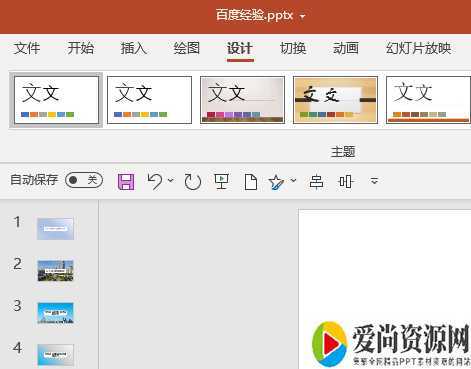Select slide 4 thumbnail
Screen dimensions: 471x369
tap(55, 355)
